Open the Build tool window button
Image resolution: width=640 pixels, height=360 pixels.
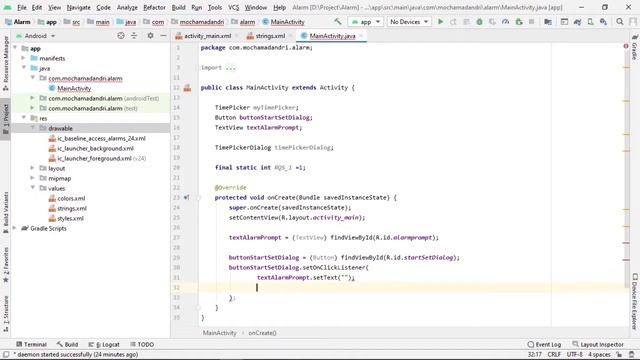(x=67, y=344)
